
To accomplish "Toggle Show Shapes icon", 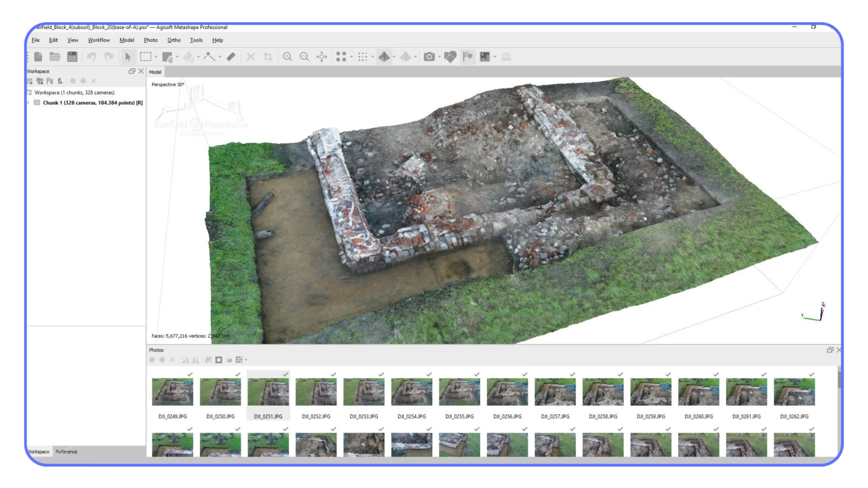I will (x=450, y=56).
